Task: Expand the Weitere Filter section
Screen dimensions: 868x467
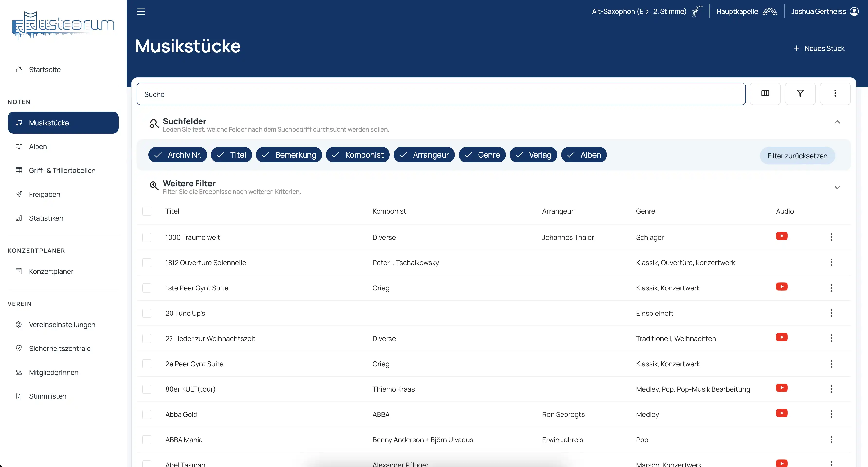Action: 837,187
